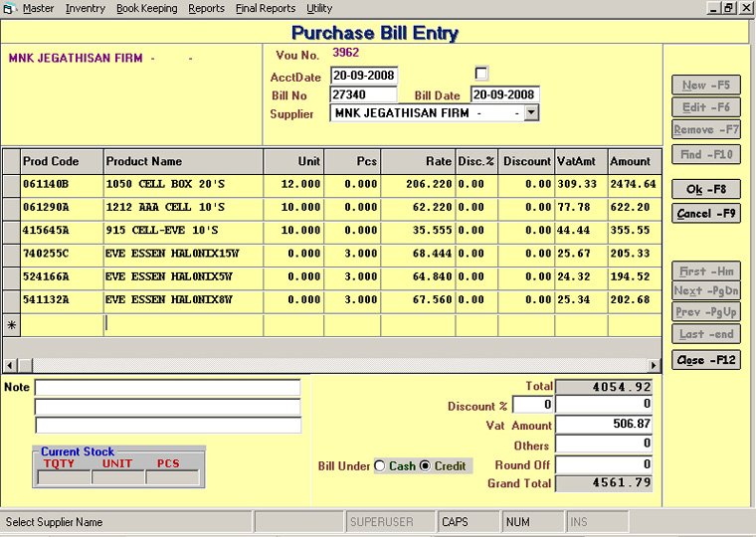Choose Credit under Bill Under
This screenshot has width=756, height=537.
click(426, 466)
